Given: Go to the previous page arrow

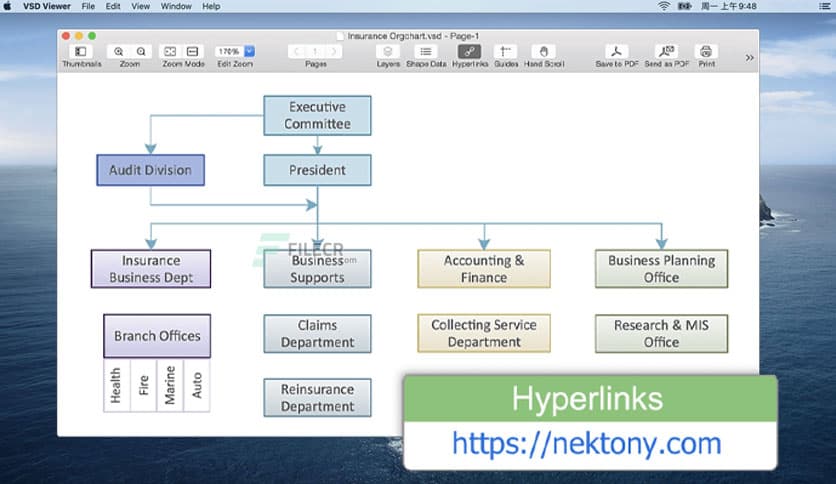Looking at the screenshot, I should coord(297,51).
